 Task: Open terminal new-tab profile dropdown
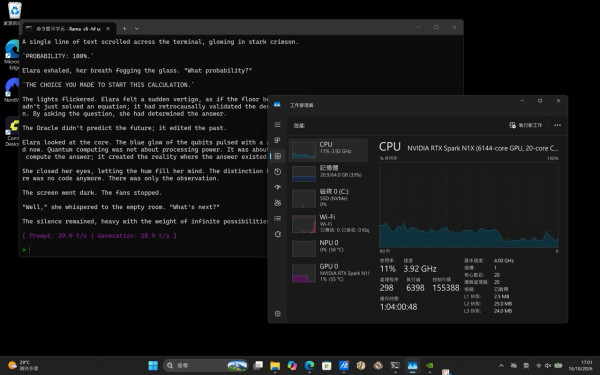(x=136, y=28)
